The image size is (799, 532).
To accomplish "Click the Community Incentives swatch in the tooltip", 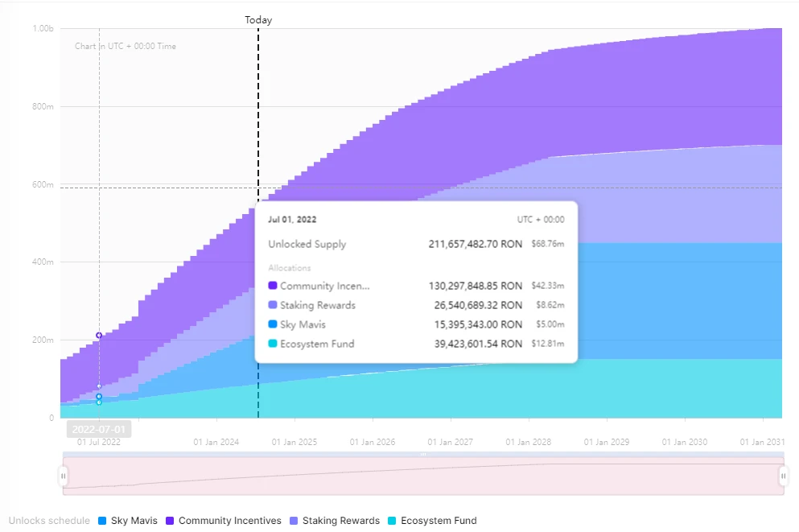I will pos(272,286).
